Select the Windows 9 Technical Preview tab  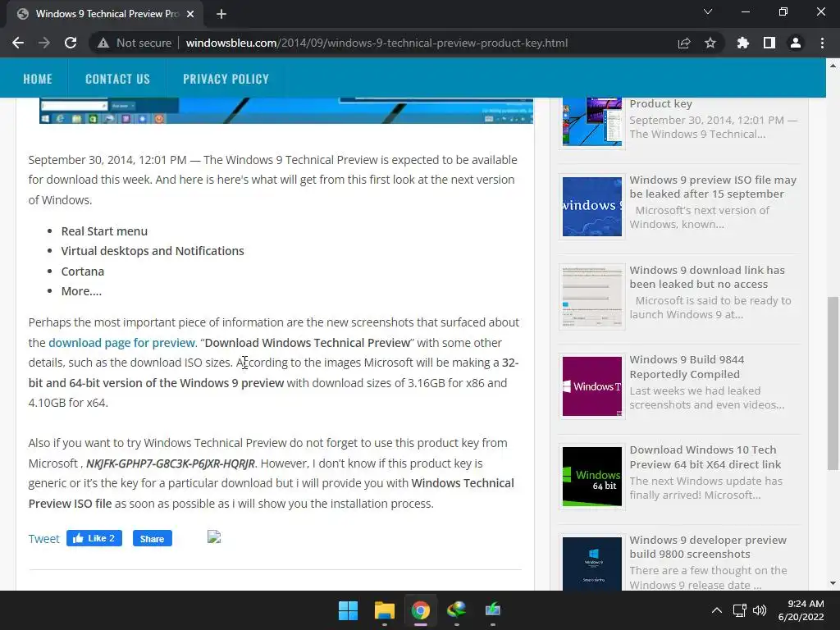click(x=105, y=14)
